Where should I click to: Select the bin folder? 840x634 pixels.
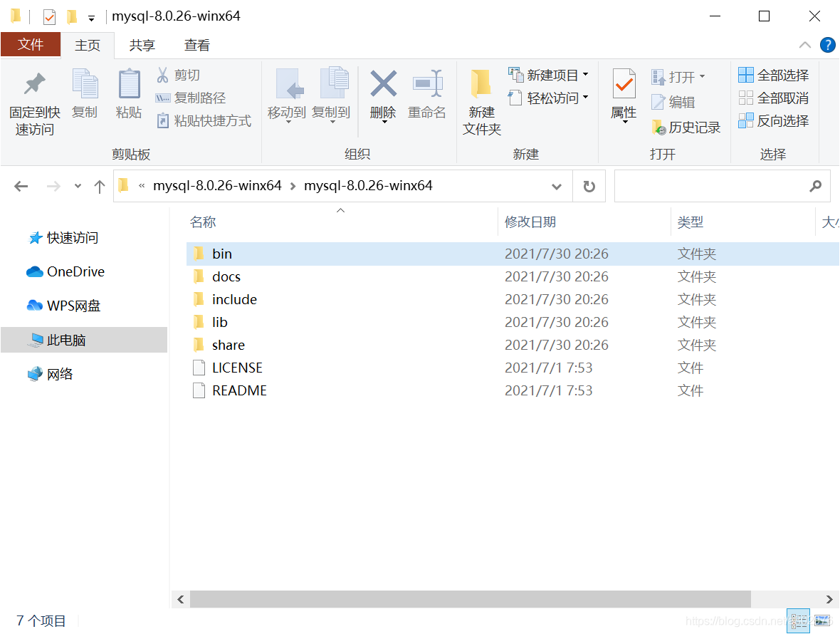[x=512, y=254]
